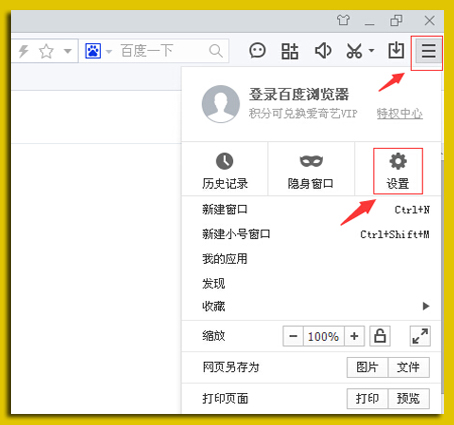This screenshot has height=425, width=454.
Task: Click the Privilege Center (特权中心) link
Action: 400,114
